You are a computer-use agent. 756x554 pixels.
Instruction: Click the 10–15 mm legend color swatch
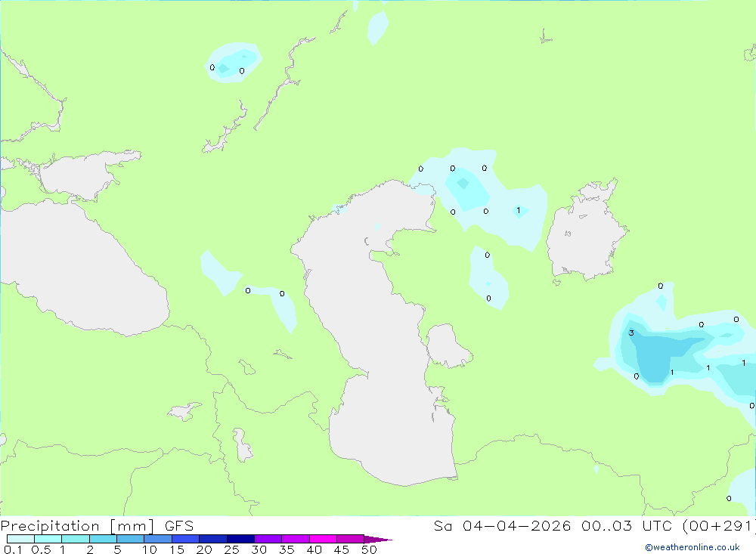coord(158,539)
